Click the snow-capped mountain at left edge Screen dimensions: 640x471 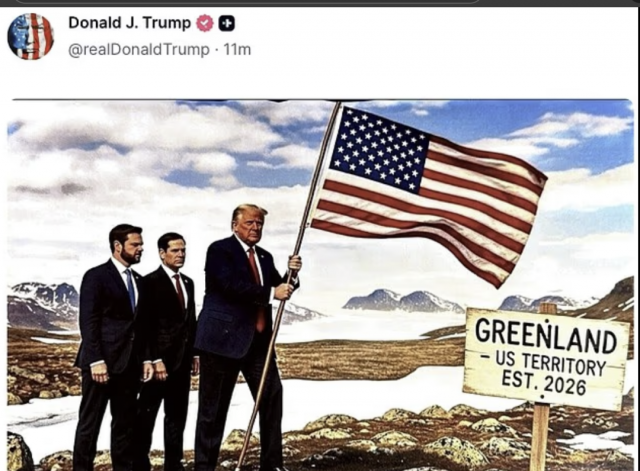click(x=43, y=304)
